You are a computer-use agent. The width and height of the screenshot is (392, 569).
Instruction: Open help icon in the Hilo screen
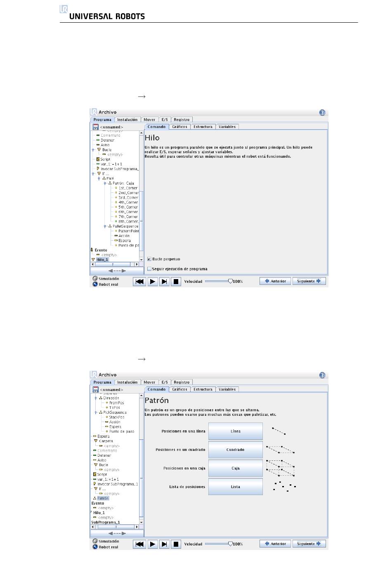(x=322, y=112)
